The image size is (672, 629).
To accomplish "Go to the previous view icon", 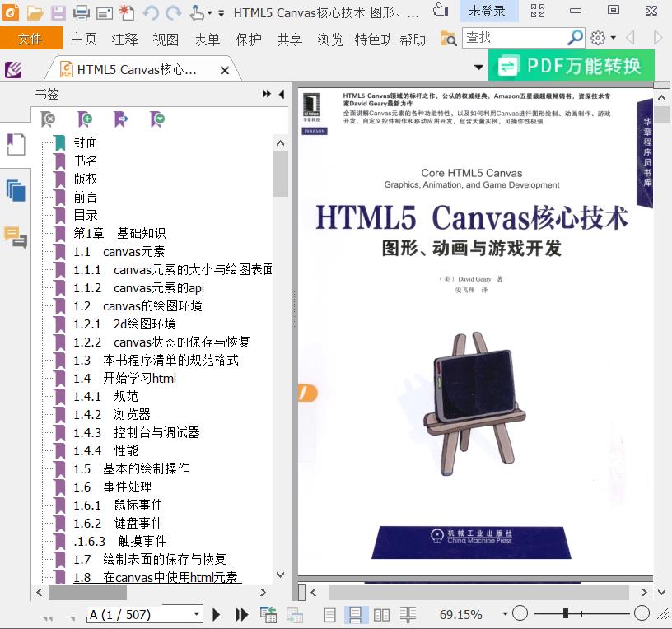I will pos(268,615).
